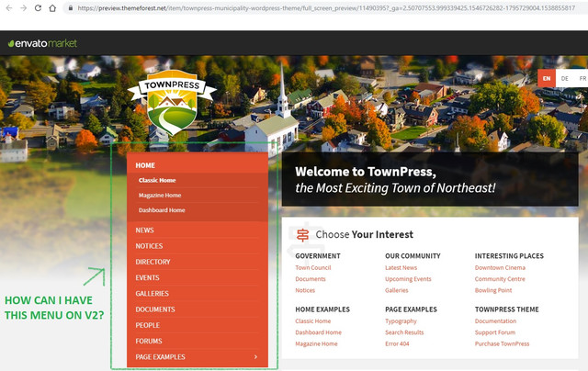Image resolution: width=588 pixels, height=371 pixels.
Task: Follow the Community Centre link
Action: coord(500,279)
